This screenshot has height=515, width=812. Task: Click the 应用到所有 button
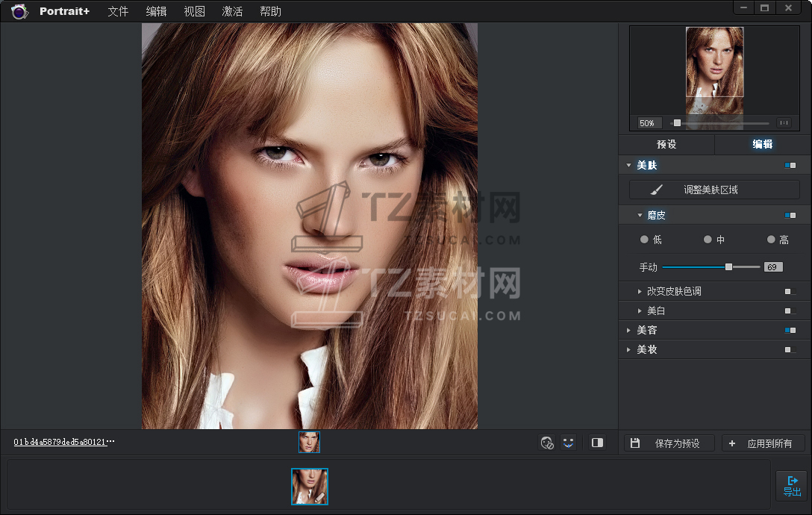pos(763,443)
